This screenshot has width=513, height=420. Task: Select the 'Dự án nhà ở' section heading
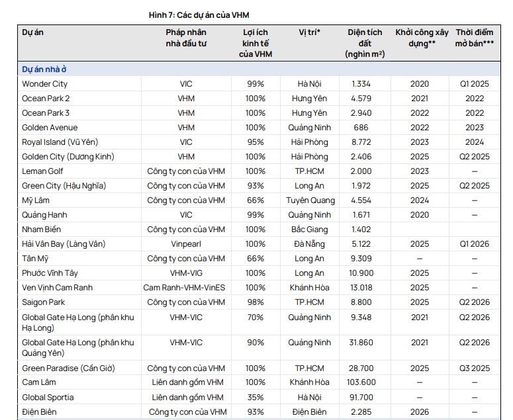[44, 69]
